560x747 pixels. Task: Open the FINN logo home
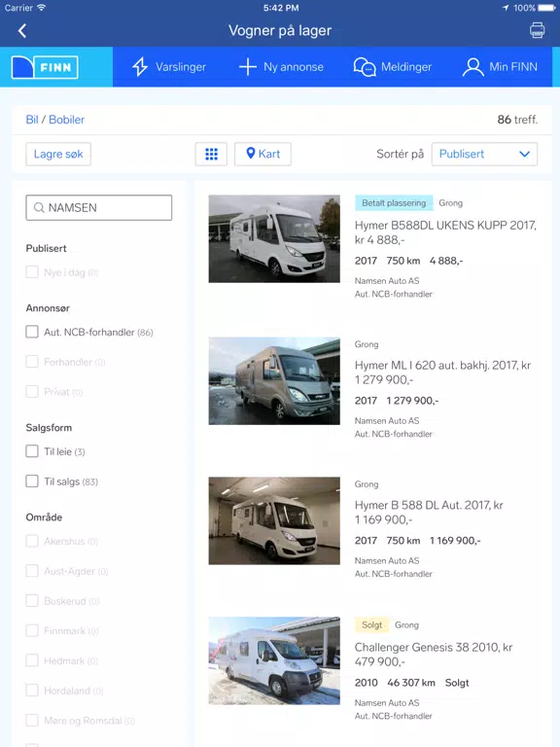(45, 67)
